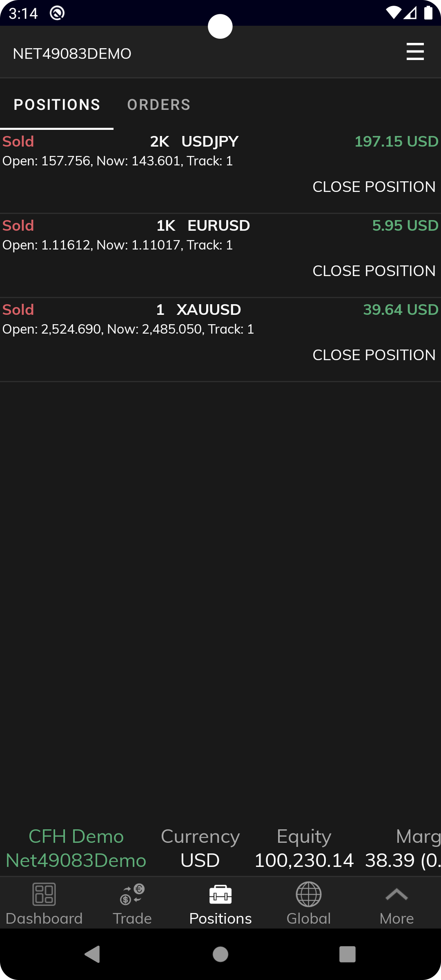Tap the Equity 100,230.14 summary value
The width and height of the screenshot is (441, 980).
(x=304, y=849)
